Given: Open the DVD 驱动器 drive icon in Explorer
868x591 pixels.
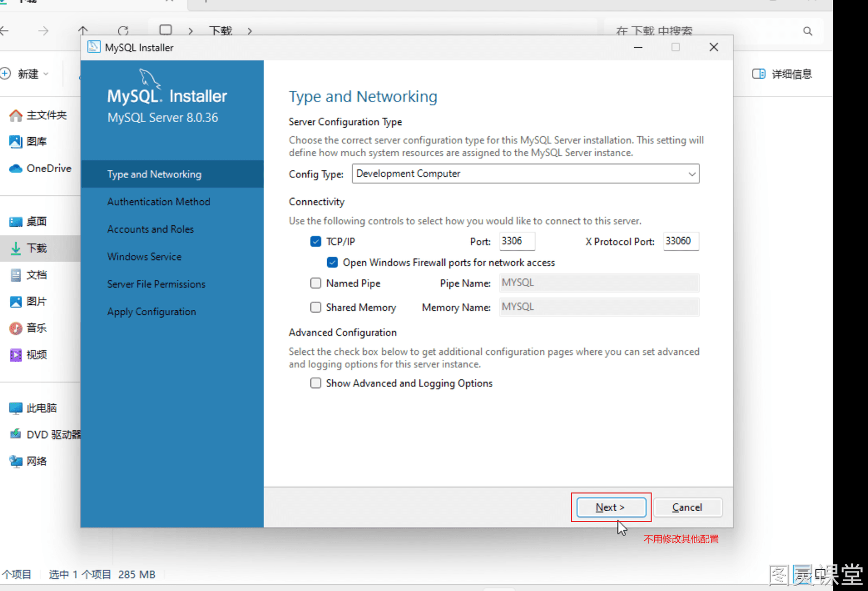Looking at the screenshot, I should (16, 434).
